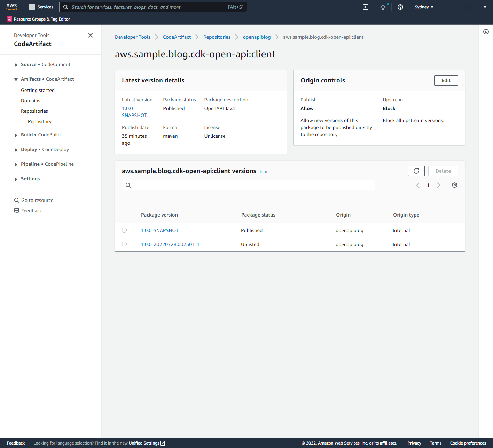Select the 1.0.0-SNAPSHOT version radio button

(124, 230)
